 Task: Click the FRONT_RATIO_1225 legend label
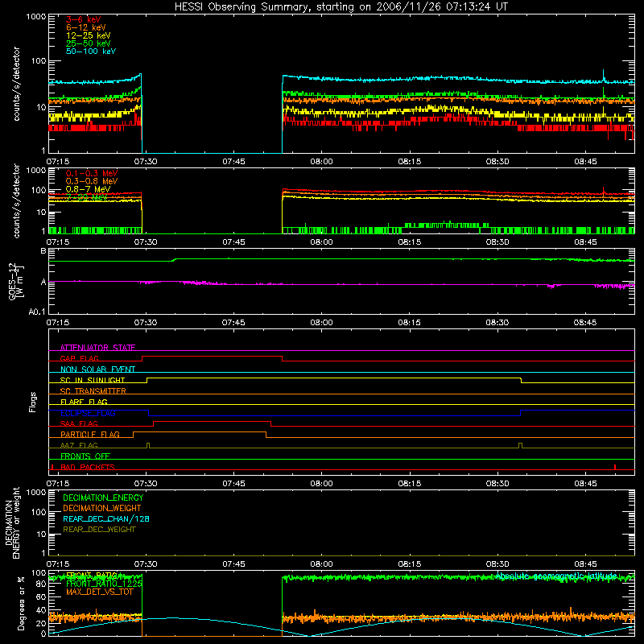pos(105,584)
